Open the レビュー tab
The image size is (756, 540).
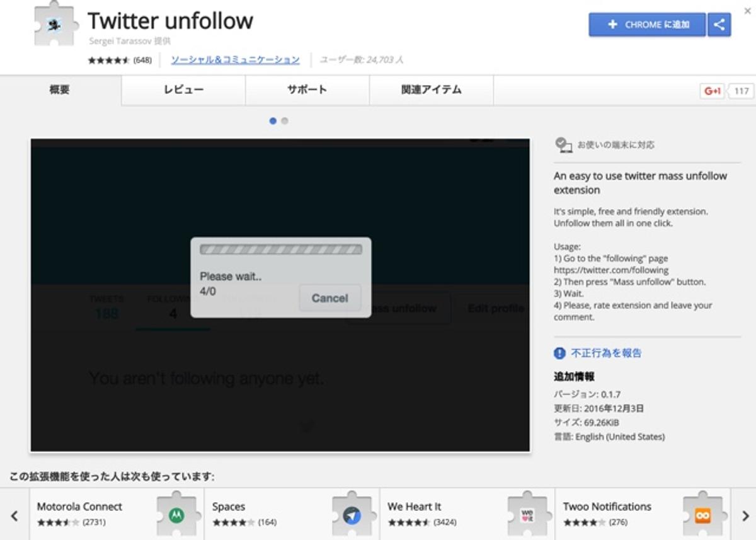tap(183, 90)
